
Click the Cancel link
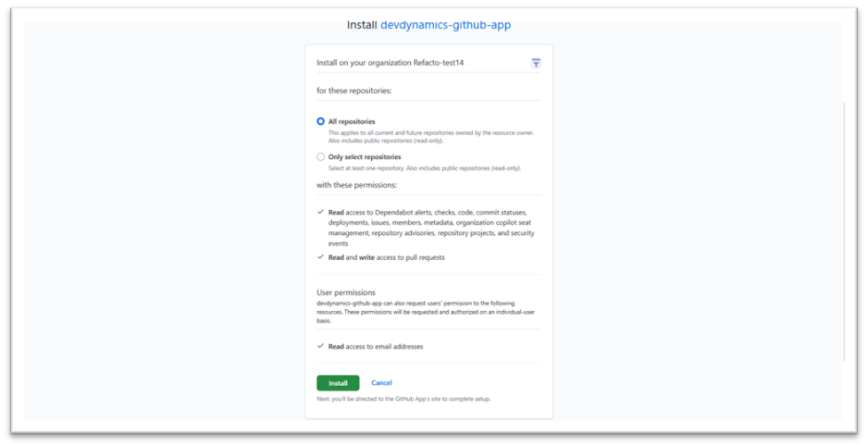pyautogui.click(x=381, y=383)
